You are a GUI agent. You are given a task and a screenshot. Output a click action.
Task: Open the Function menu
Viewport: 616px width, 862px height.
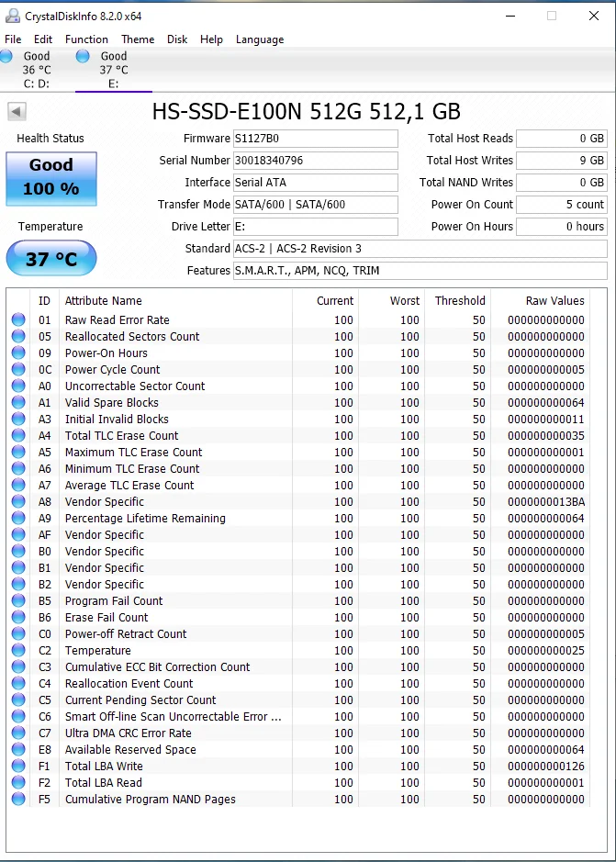[86, 39]
